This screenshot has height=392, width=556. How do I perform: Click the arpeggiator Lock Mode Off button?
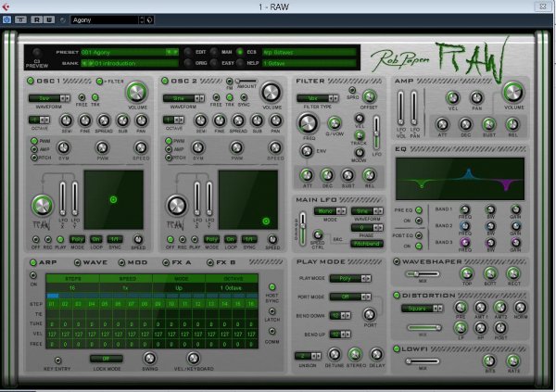point(107,359)
